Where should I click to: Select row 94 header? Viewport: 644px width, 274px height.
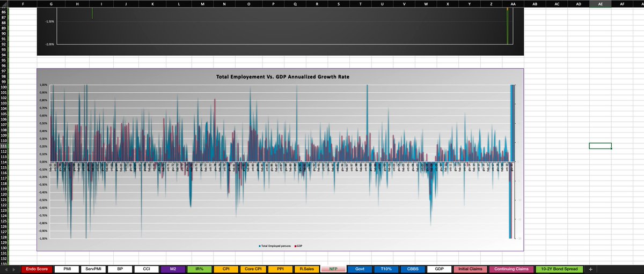point(4,55)
